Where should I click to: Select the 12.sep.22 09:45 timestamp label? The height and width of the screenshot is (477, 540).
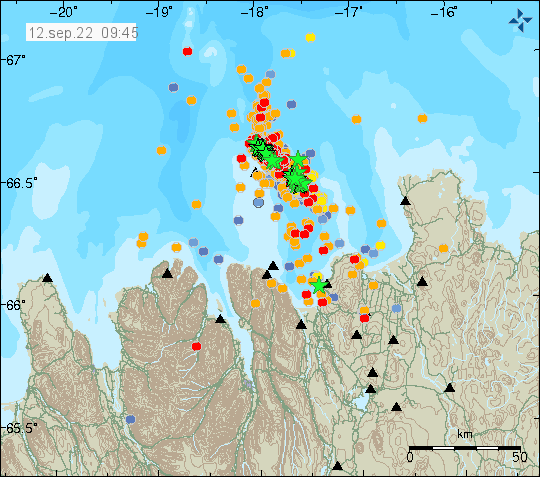(81, 33)
